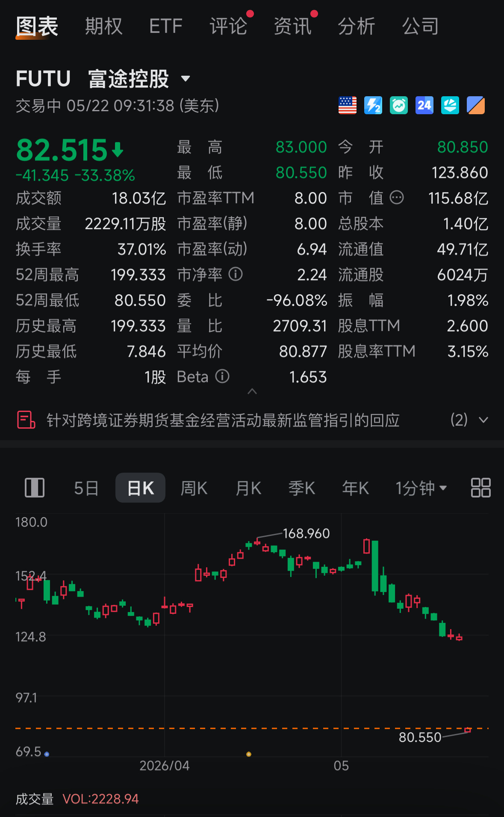The image size is (504, 817).
Task: Tap the 量比 value 2709.31
Action: pos(300,326)
